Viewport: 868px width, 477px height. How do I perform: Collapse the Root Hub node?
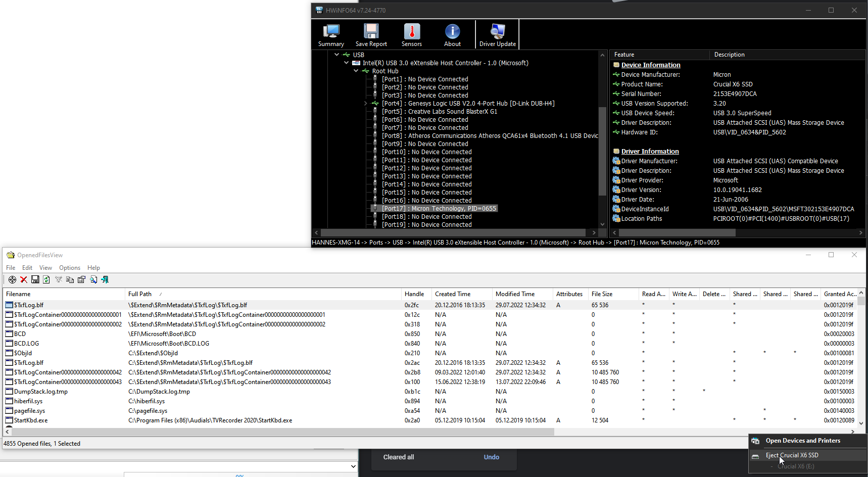[x=356, y=71]
